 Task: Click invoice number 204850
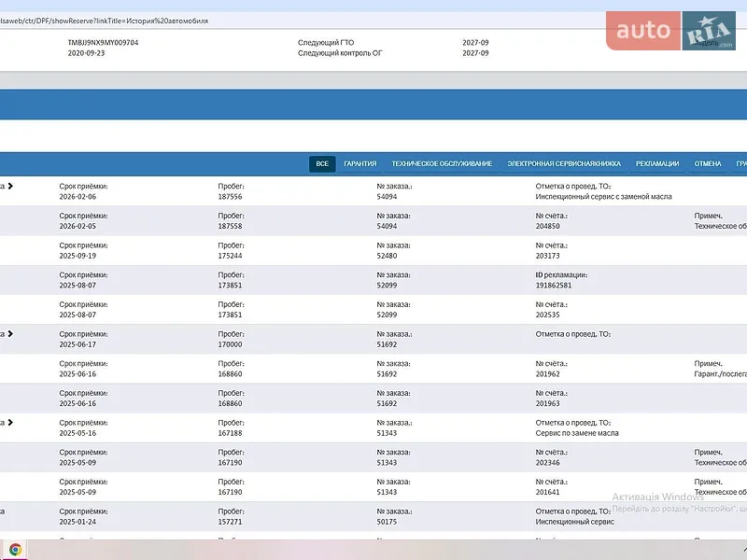click(547, 226)
